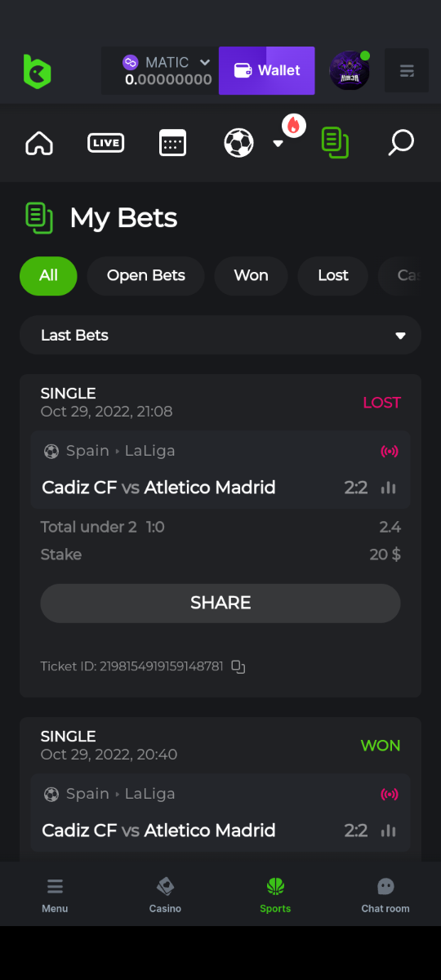Filter bets by Lost

tap(333, 275)
